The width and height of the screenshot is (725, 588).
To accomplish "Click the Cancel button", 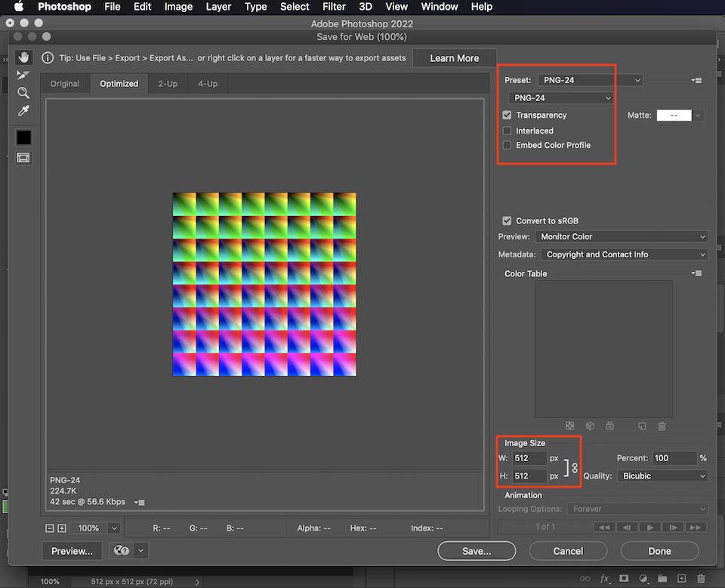I will 568,551.
